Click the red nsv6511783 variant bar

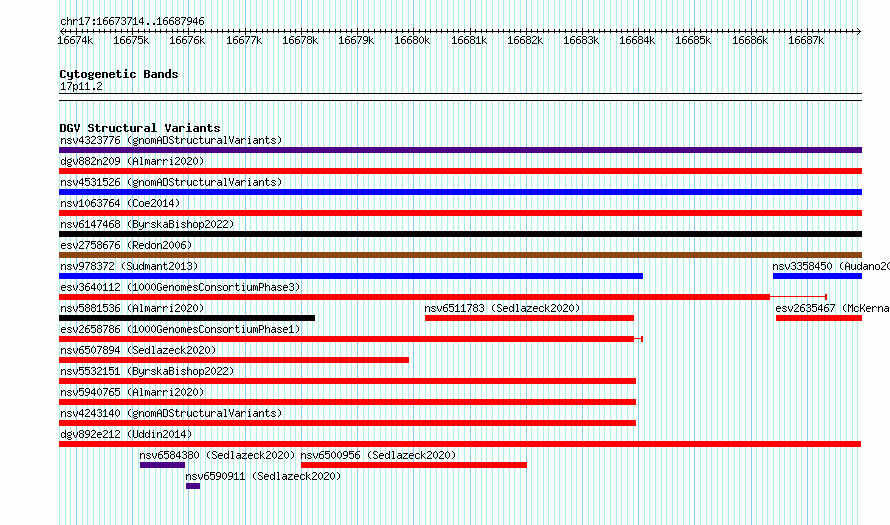(530, 318)
